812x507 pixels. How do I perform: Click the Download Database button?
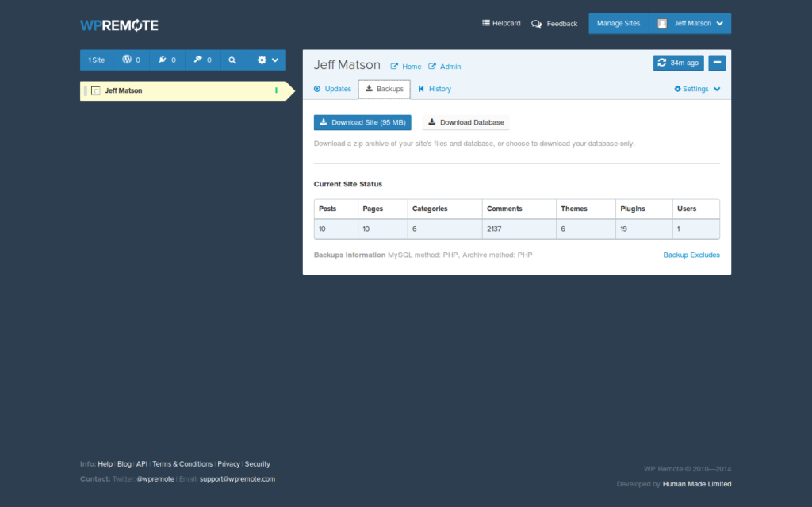click(x=465, y=122)
